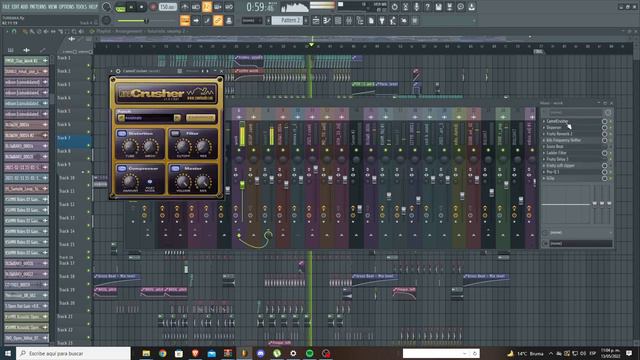Click the time display 0:59
The image size is (640, 360).
click(260, 7)
